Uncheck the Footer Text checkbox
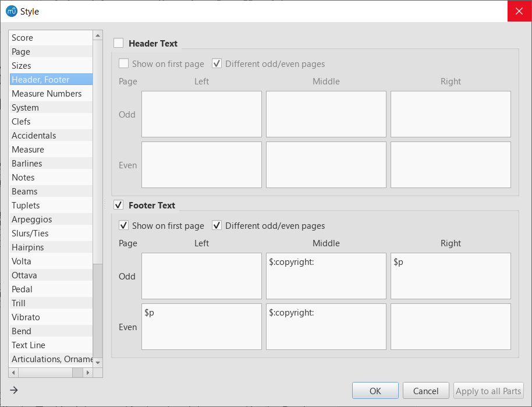This screenshot has height=407, width=532. [x=118, y=204]
